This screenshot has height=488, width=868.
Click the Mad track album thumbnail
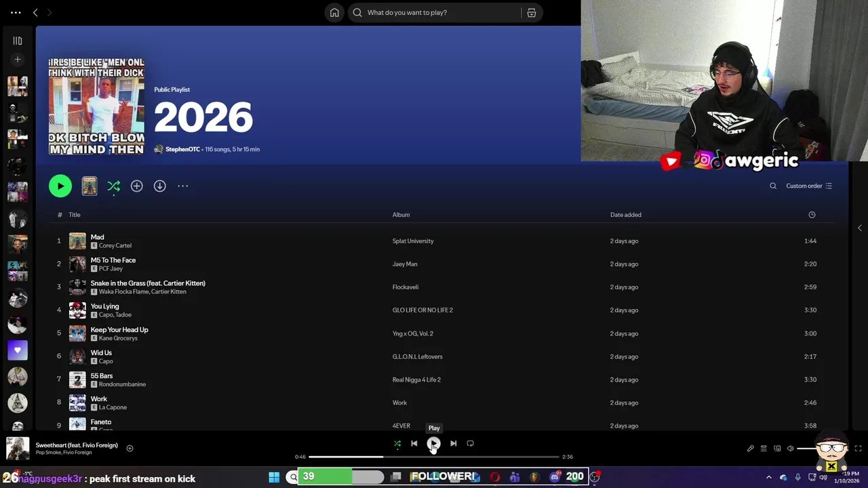point(77,241)
